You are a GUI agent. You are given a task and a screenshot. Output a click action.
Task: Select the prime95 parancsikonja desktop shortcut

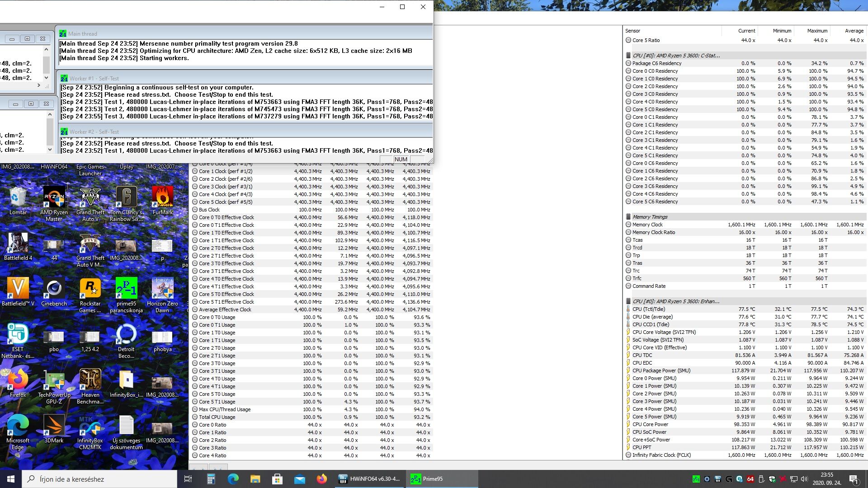click(x=127, y=295)
